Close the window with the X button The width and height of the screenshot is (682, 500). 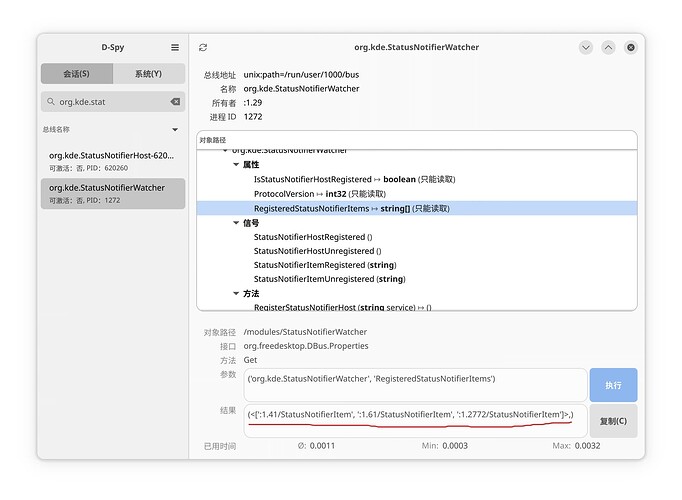click(x=631, y=47)
